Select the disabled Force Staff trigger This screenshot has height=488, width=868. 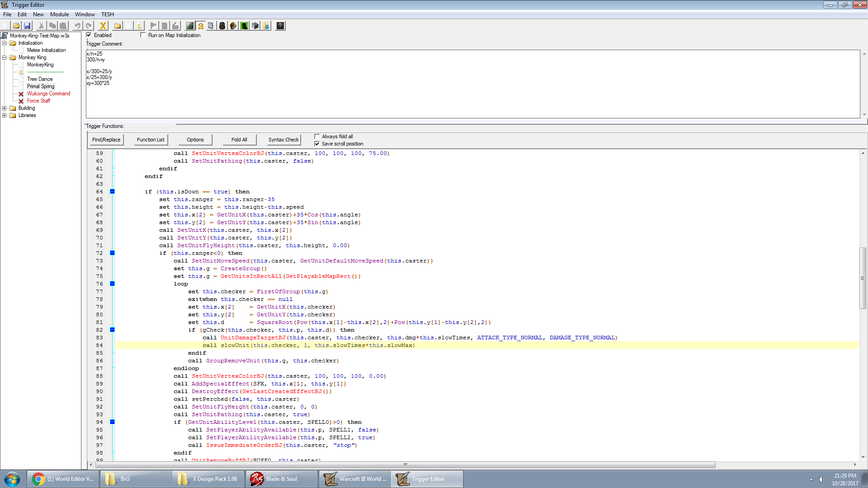pos(38,101)
